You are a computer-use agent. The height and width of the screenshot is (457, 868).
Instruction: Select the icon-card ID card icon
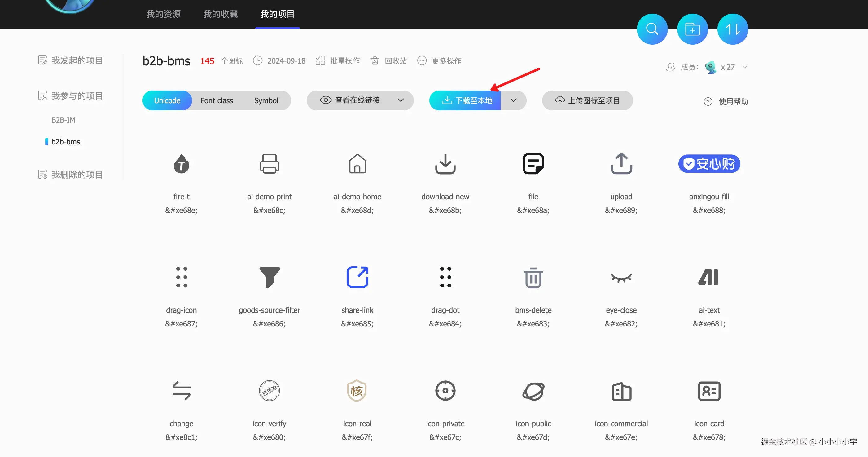click(709, 391)
